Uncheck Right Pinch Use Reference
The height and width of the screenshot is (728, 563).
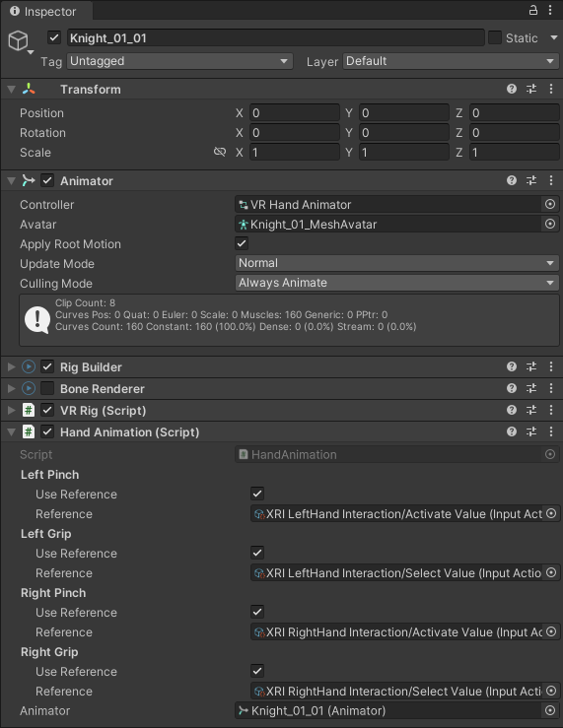pyautogui.click(x=257, y=612)
